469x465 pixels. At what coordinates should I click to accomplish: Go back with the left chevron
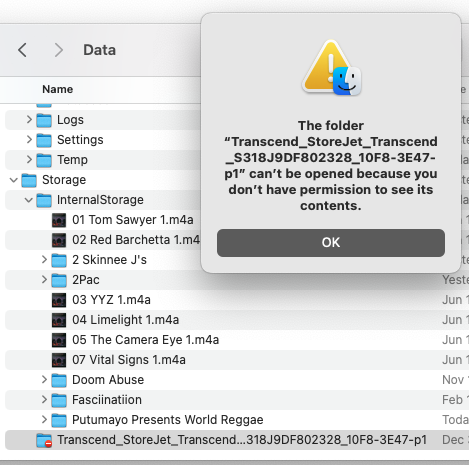pyautogui.click(x=22, y=50)
